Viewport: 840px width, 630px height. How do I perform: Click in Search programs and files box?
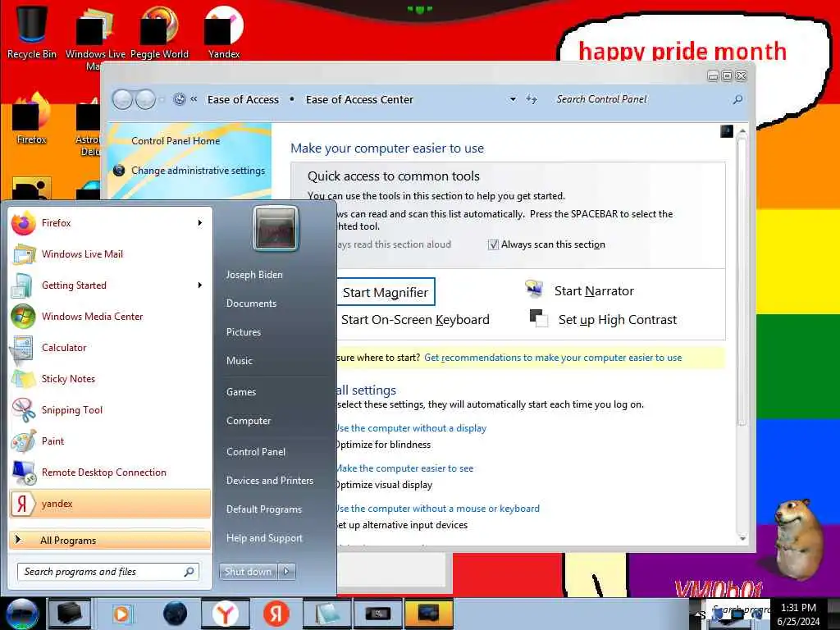(107, 572)
